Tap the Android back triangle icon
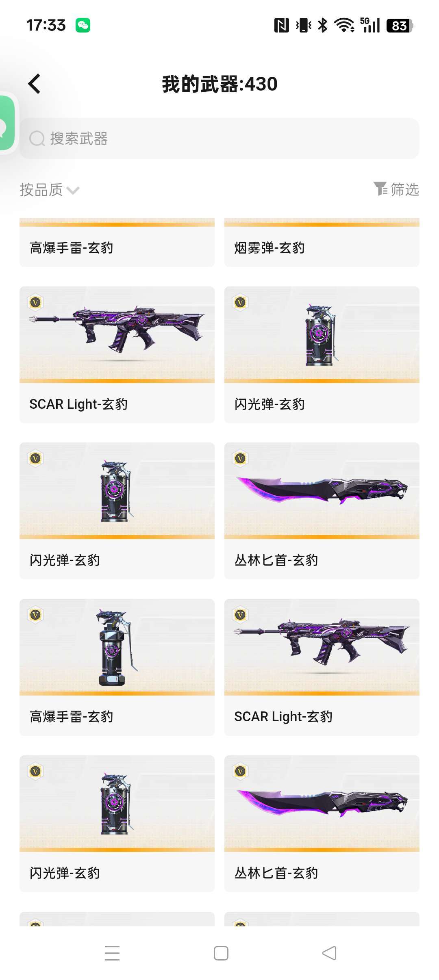This screenshot has height=980, width=439. pyautogui.click(x=329, y=953)
